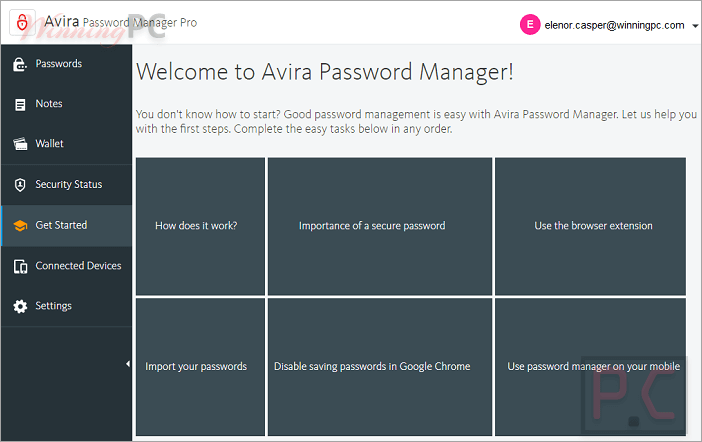
Task: Click the Avira padlock logo icon
Action: pyautogui.click(x=22, y=22)
